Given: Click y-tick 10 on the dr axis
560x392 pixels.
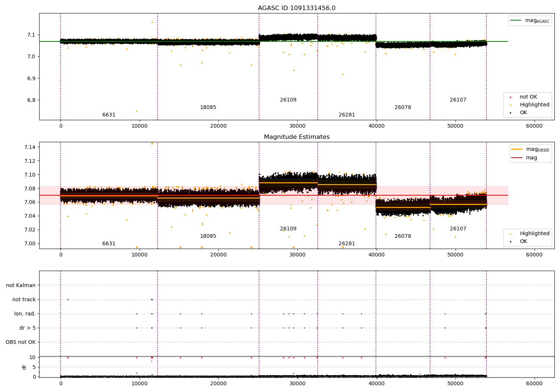Looking at the screenshot, I should coord(32,357).
